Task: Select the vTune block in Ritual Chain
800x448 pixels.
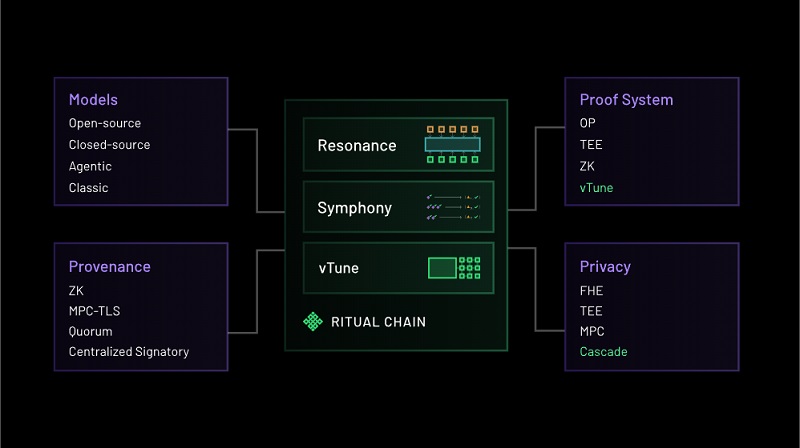Action: coord(398,268)
